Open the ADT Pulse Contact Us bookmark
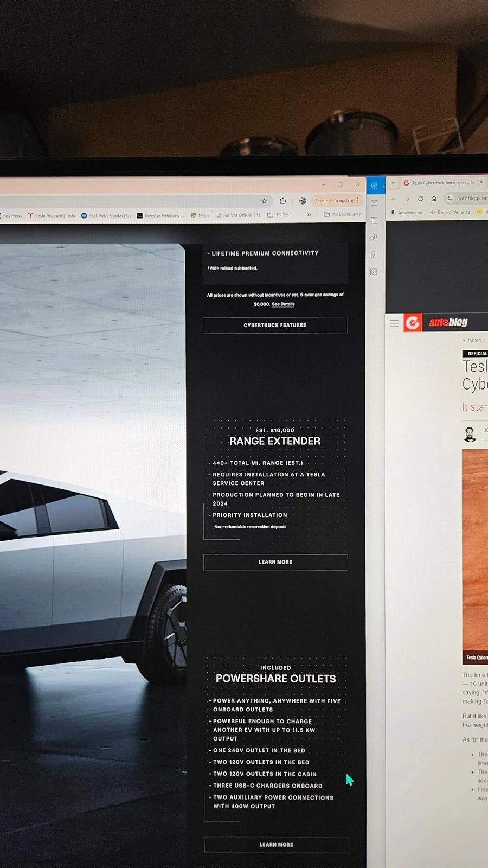 click(x=106, y=216)
